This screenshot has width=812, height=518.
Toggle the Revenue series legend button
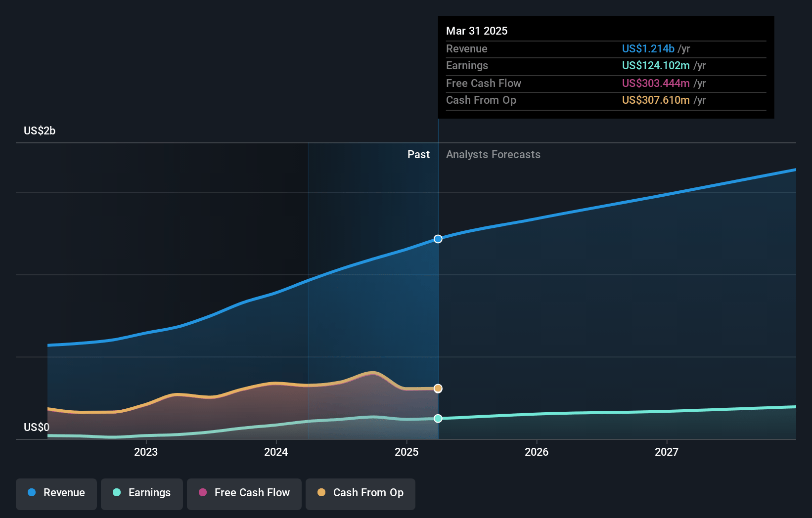56,494
